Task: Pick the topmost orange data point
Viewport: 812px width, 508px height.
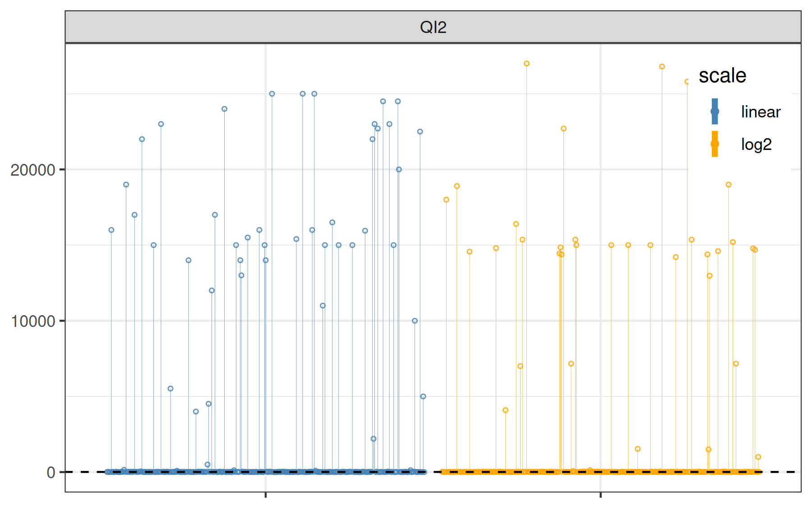Action: tap(526, 64)
